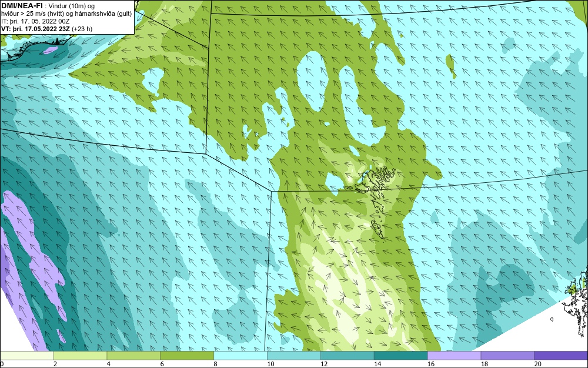
Task: Click the legend scale label 2
Action: (x=55, y=364)
